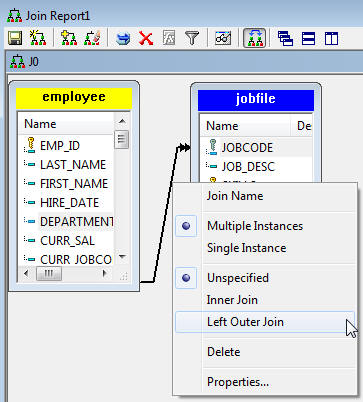Click employee horizontal scroll left arrow

point(26,274)
